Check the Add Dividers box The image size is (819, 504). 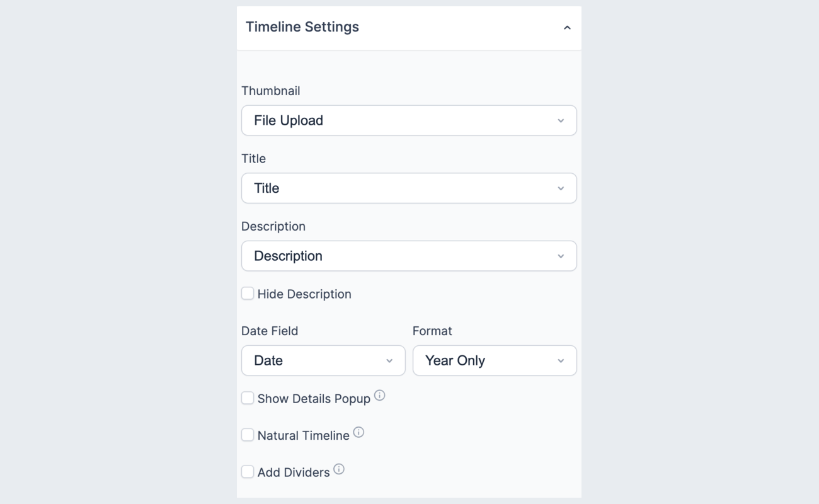(247, 471)
